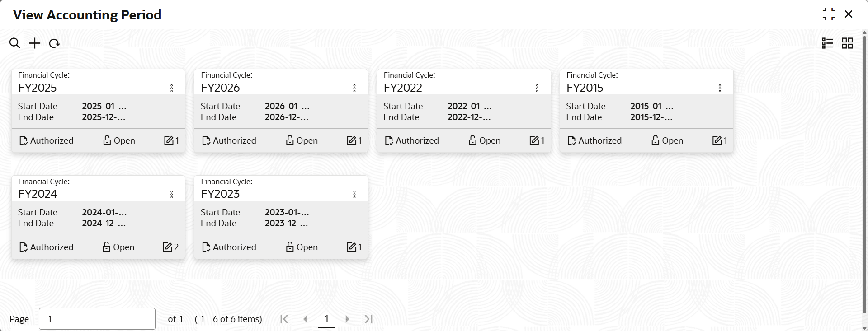Switch to list view layout
868x331 pixels.
[x=827, y=43]
